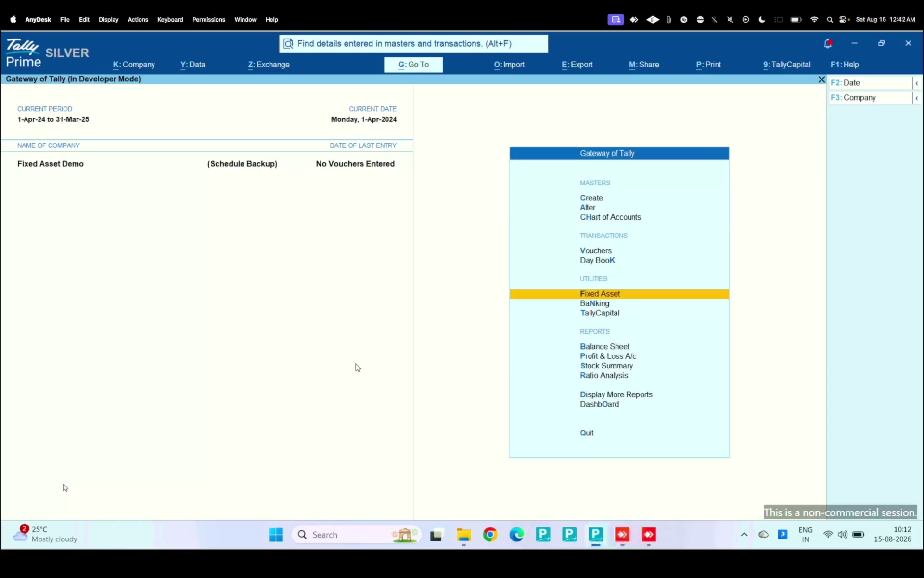924x578 pixels.
Task: Open the Apple menu
Action: [x=13, y=20]
